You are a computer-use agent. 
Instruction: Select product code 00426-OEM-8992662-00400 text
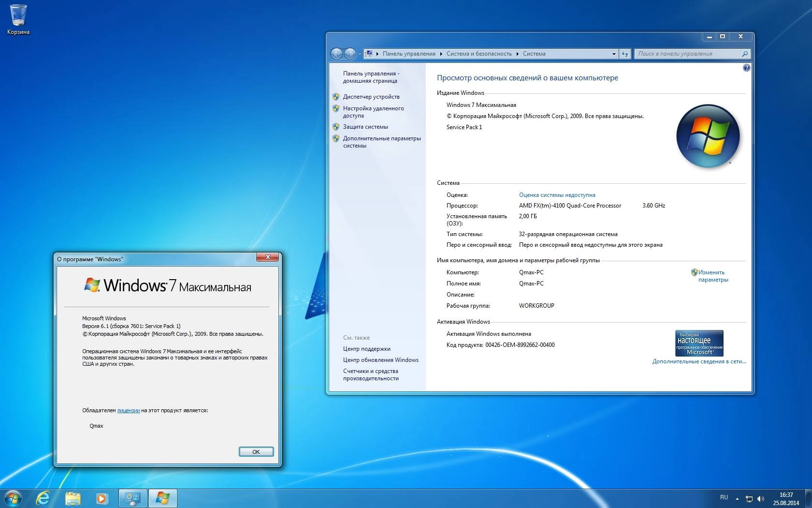(520, 345)
